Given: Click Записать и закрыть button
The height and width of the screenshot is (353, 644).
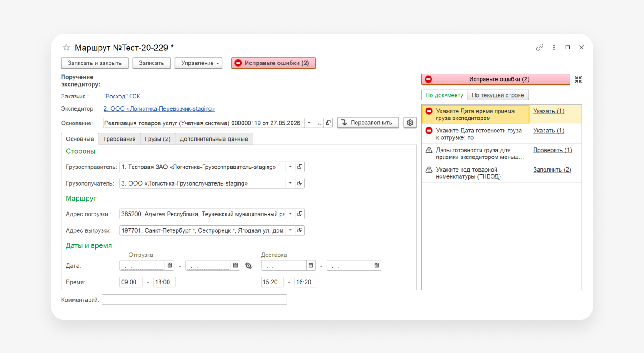Looking at the screenshot, I should (95, 63).
